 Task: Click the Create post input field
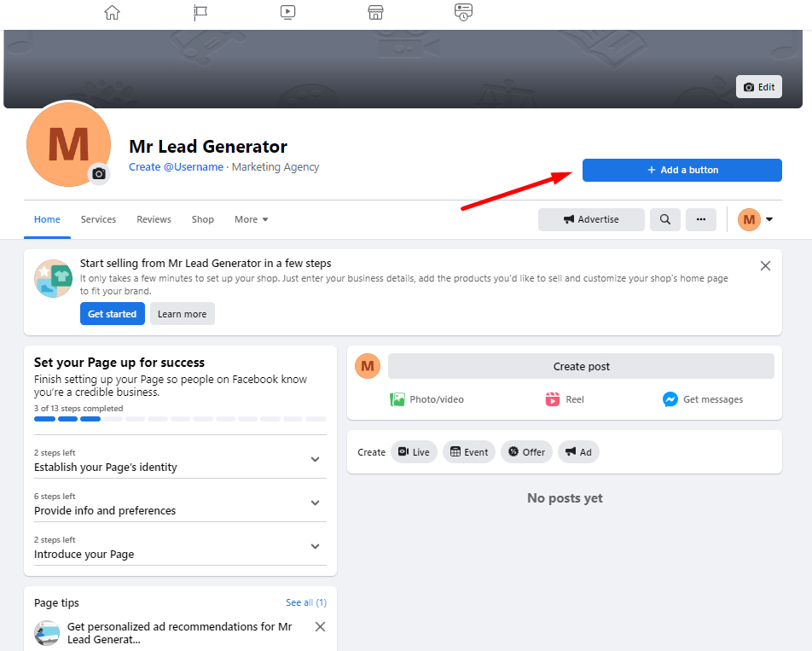click(581, 366)
